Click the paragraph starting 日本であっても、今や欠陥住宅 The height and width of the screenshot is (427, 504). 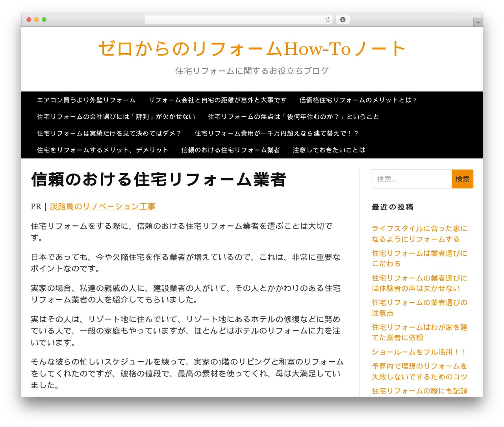point(186,263)
